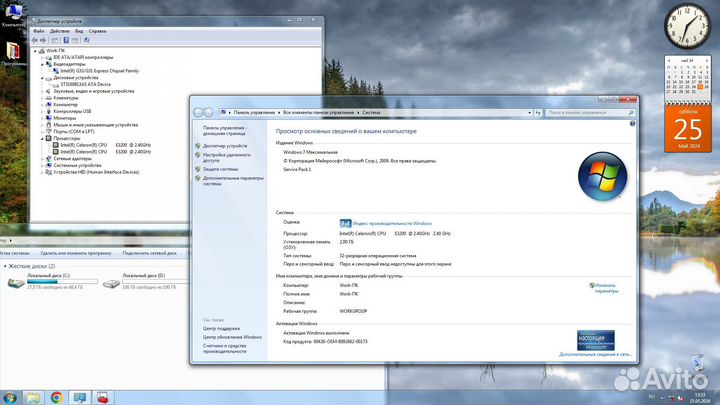This screenshot has height=405, width=720.
Task: Open Центр поддержки link
Action: [221, 329]
